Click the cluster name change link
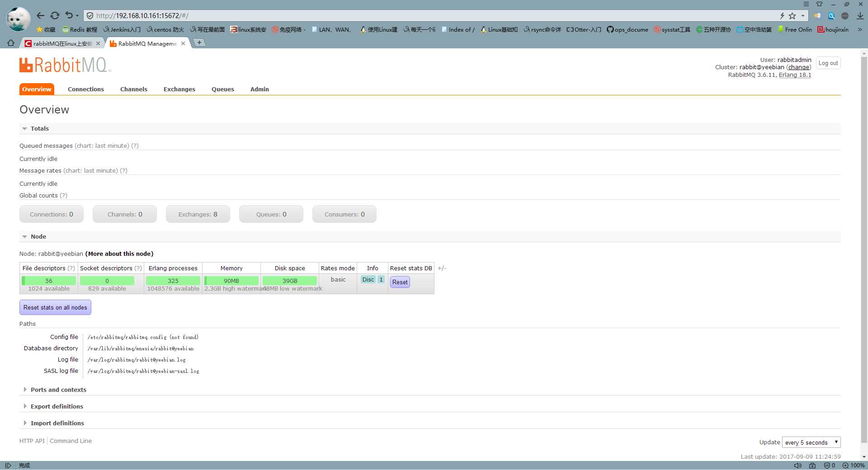The image size is (868, 470). point(799,67)
